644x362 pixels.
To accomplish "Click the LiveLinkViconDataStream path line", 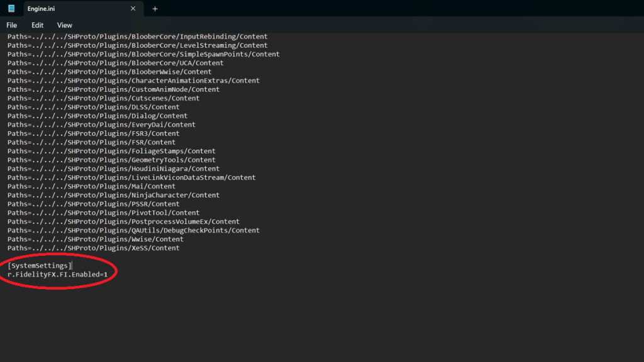I will 131,178.
